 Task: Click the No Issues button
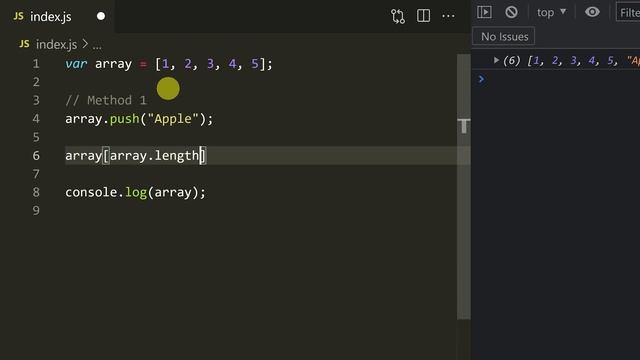(504, 36)
